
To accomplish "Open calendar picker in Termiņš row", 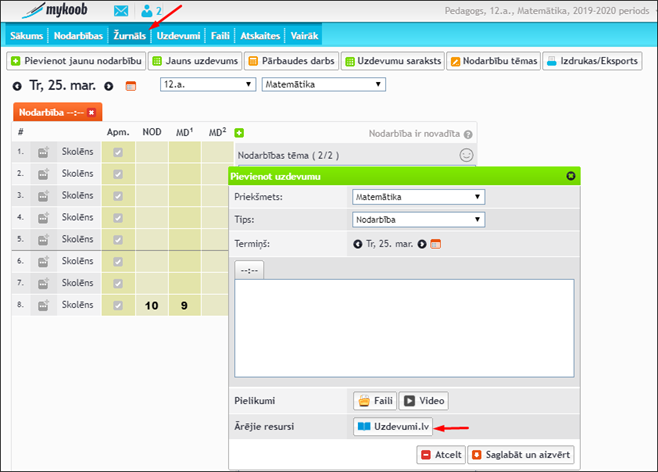I will point(435,243).
